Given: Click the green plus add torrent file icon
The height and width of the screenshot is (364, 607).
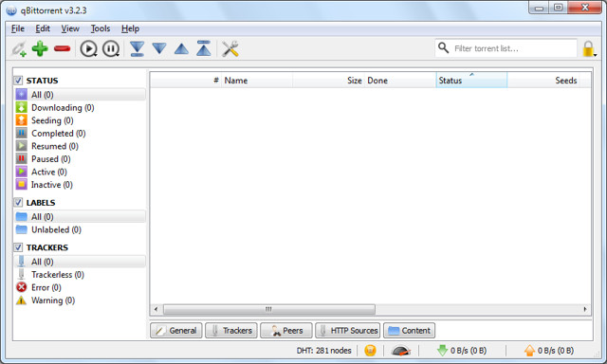Looking at the screenshot, I should pos(40,48).
